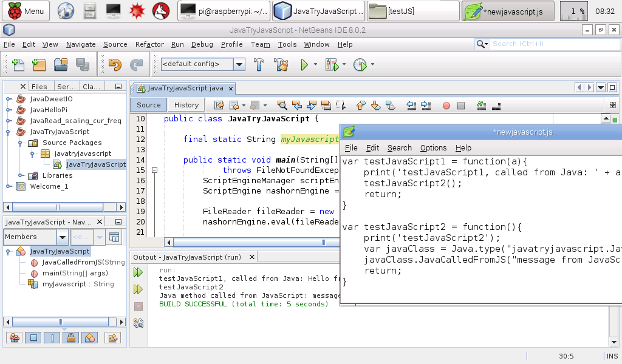
Task: Expand the JavaDweetIO project node
Action: tap(9, 99)
